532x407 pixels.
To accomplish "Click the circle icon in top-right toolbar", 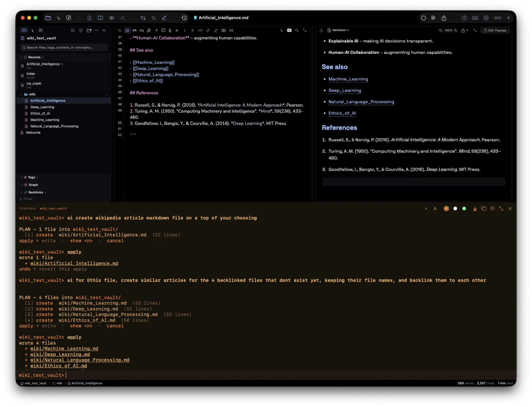I will [x=423, y=18].
